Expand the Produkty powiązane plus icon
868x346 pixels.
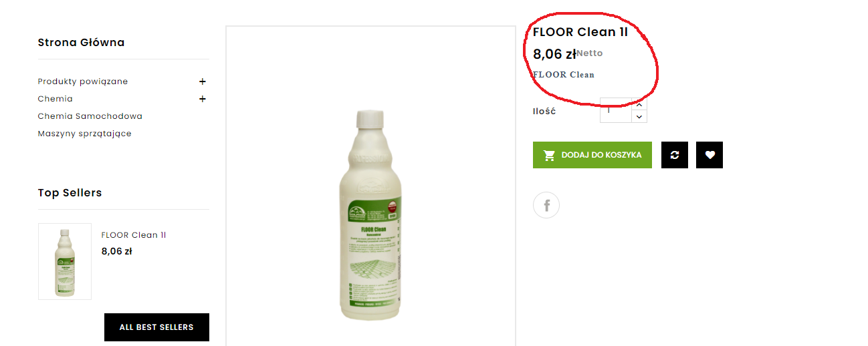203,81
